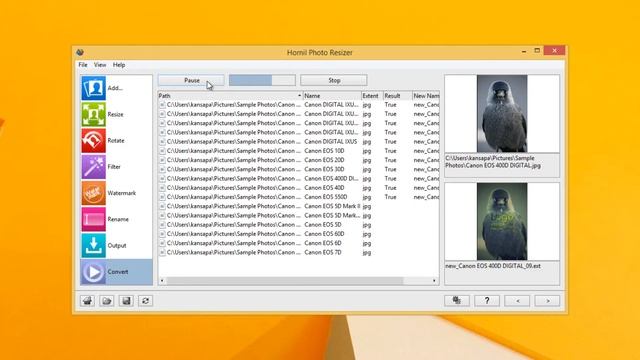Click the new_Canon EOS 400D DIGITAL_09.ext label
This screenshot has height=360, width=640.
pyautogui.click(x=493, y=266)
